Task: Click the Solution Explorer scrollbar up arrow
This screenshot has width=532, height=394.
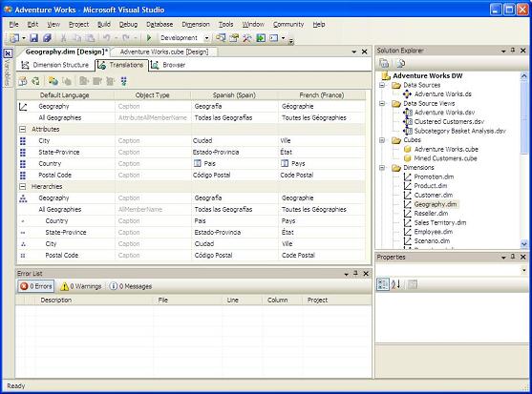Action: (x=523, y=76)
